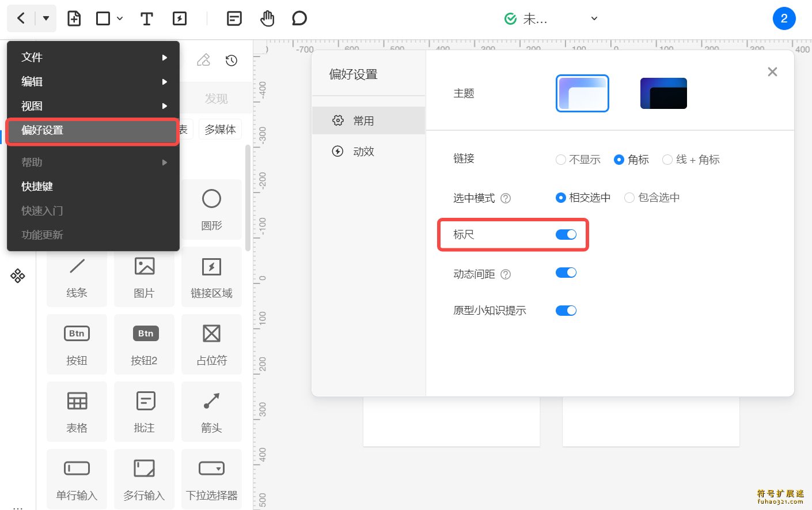Close the 偏好设置 dialog
Viewport: 812px width, 510px height.
pyautogui.click(x=772, y=71)
